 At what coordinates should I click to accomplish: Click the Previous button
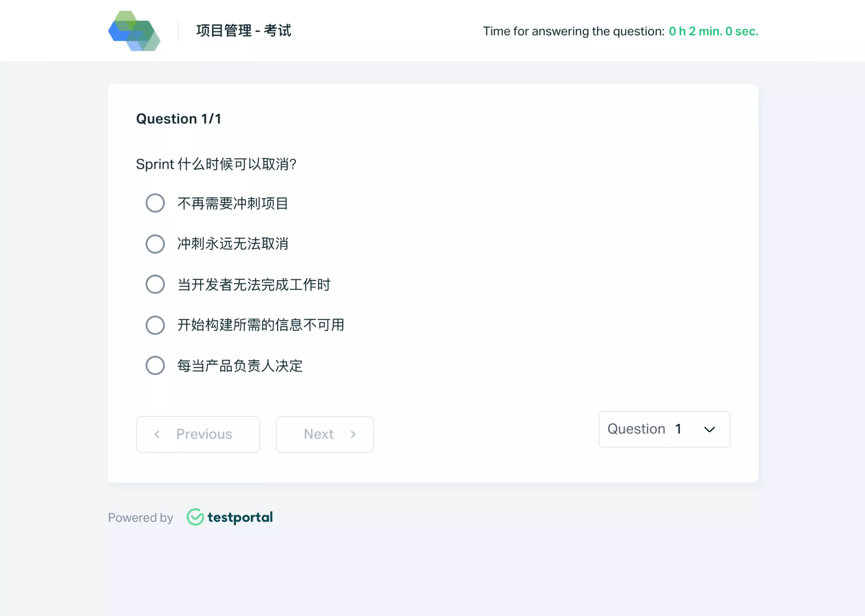click(197, 434)
